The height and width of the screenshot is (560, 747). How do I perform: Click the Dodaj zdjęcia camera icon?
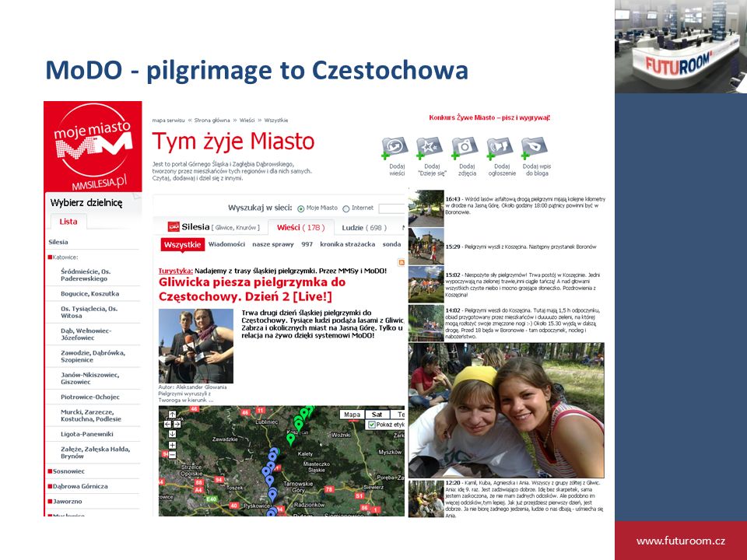(465, 148)
